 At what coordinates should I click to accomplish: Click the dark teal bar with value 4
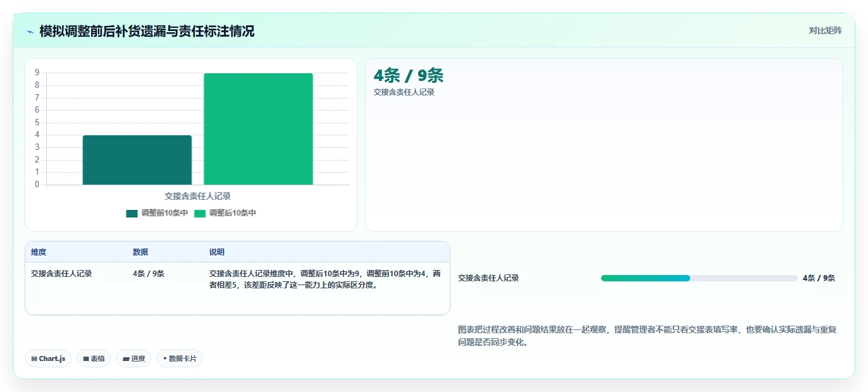137,160
